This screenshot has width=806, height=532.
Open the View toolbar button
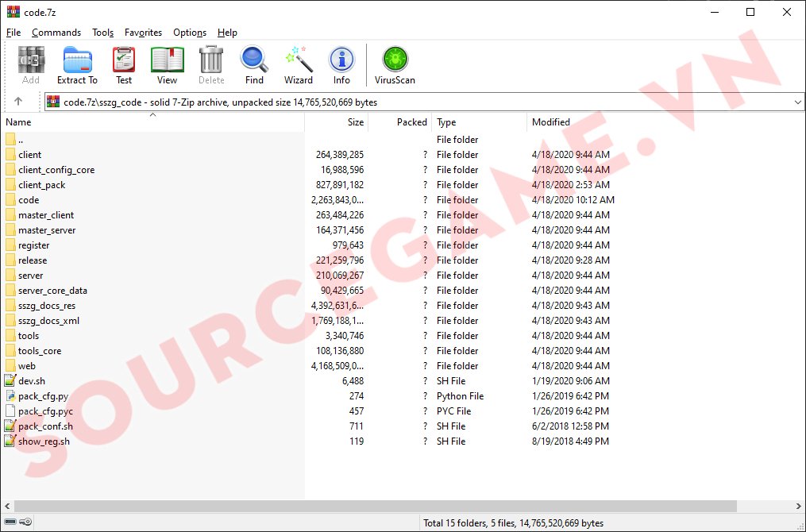tap(167, 65)
